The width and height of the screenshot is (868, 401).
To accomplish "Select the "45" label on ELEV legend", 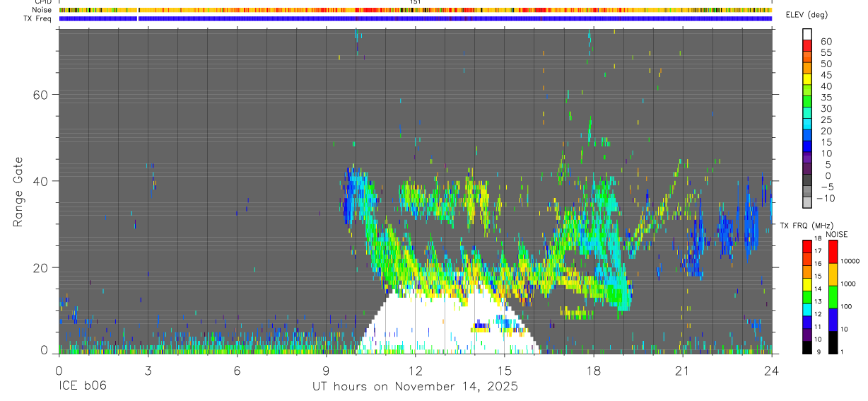I will click(x=825, y=75).
